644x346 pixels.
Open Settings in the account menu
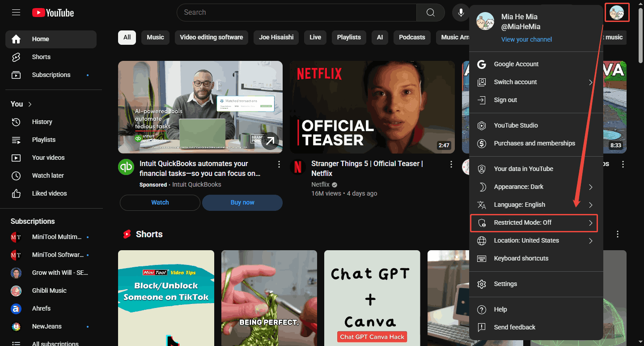(x=536, y=284)
